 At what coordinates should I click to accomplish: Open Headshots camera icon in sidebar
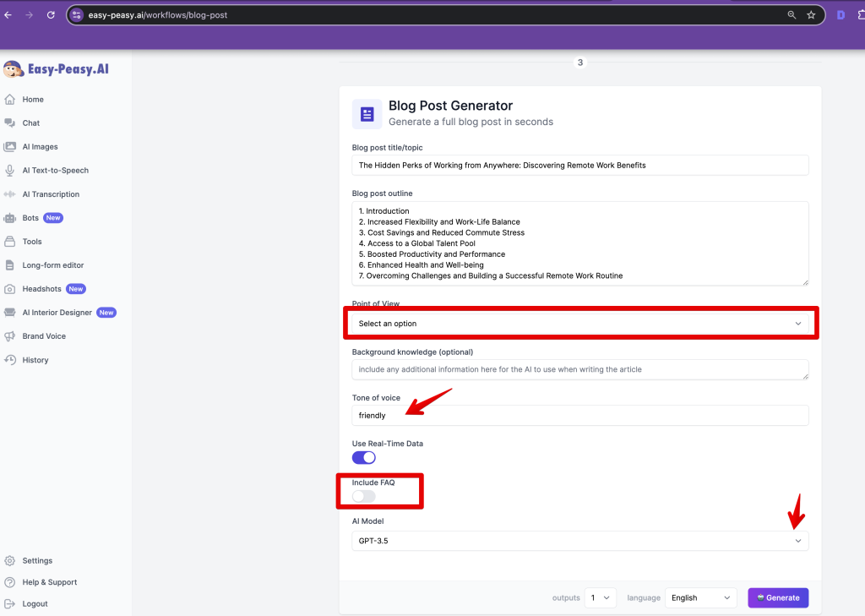coord(10,289)
